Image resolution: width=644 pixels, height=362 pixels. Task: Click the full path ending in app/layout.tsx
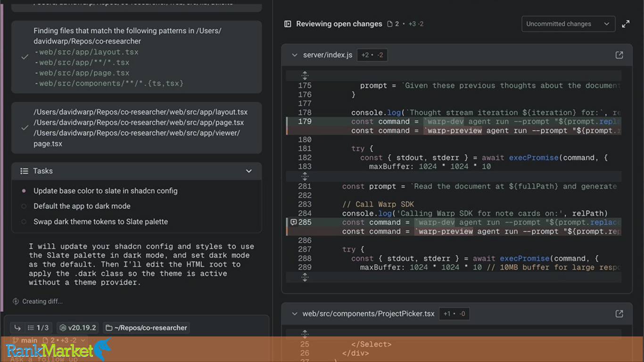coord(140,112)
